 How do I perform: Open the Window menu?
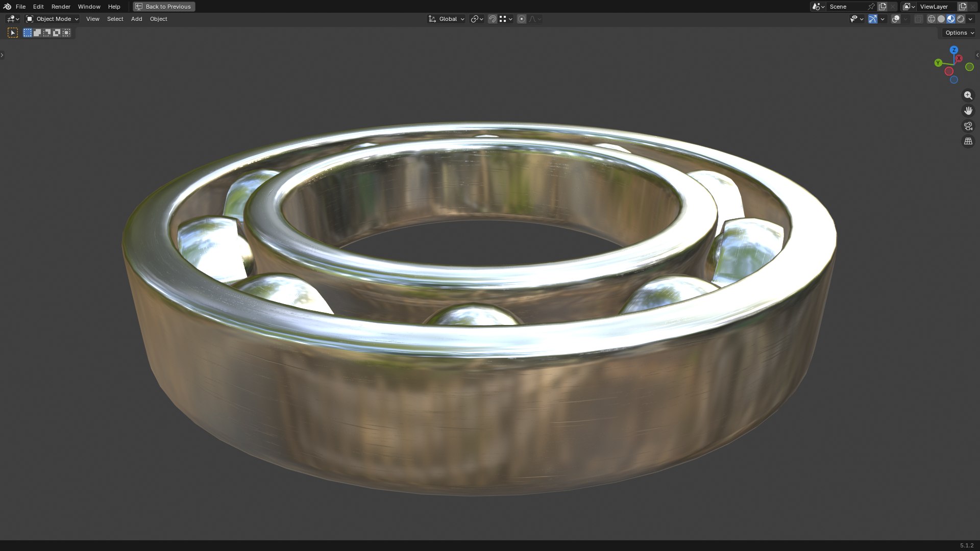click(x=89, y=7)
